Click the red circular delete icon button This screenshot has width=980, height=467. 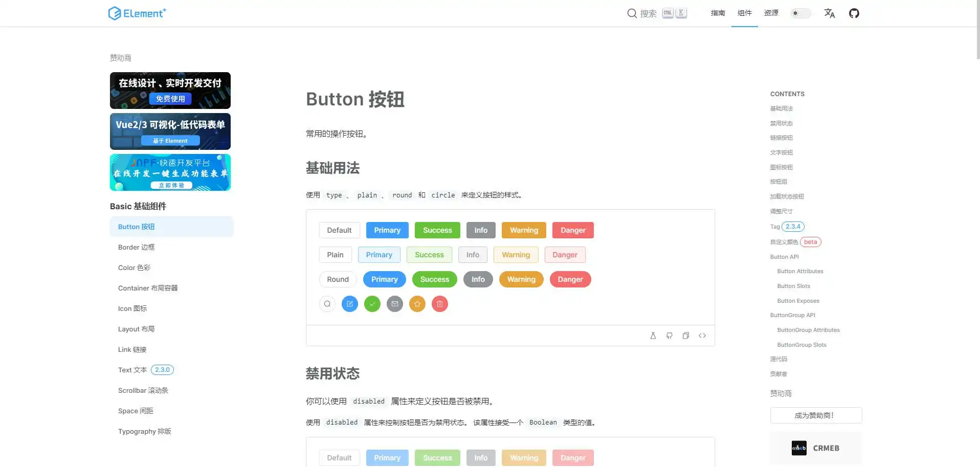click(x=440, y=304)
